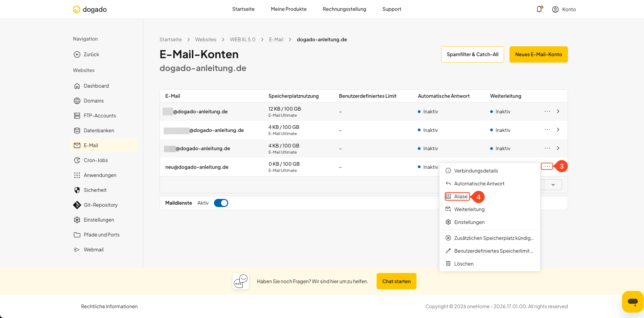Click the dogado logo

click(x=90, y=9)
